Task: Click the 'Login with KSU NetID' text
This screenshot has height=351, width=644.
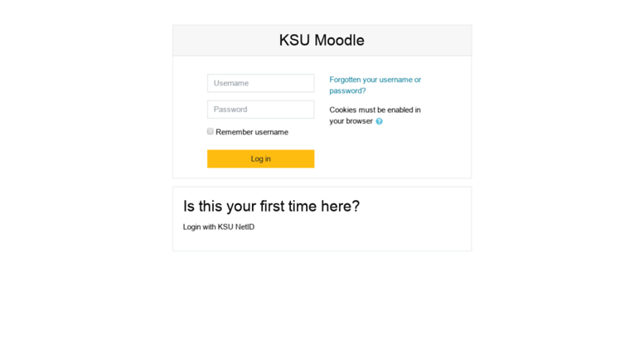Action: click(x=219, y=227)
